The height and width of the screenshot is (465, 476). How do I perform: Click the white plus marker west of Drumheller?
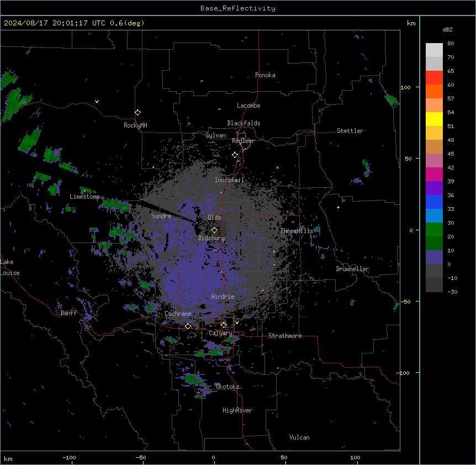tap(338, 207)
